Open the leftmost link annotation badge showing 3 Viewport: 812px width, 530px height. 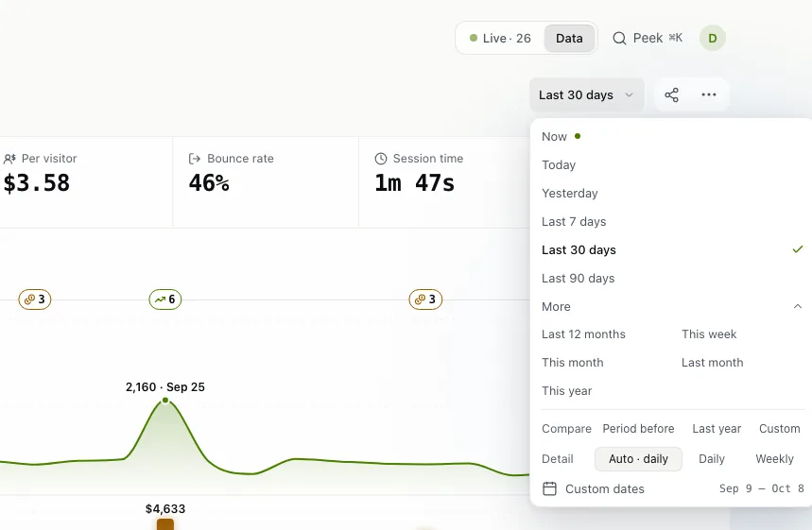coord(35,299)
